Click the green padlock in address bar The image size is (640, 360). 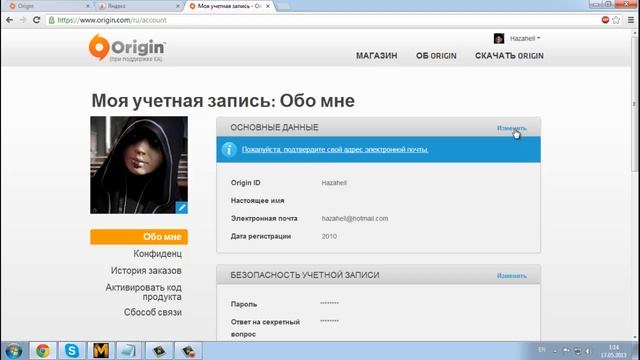51,20
